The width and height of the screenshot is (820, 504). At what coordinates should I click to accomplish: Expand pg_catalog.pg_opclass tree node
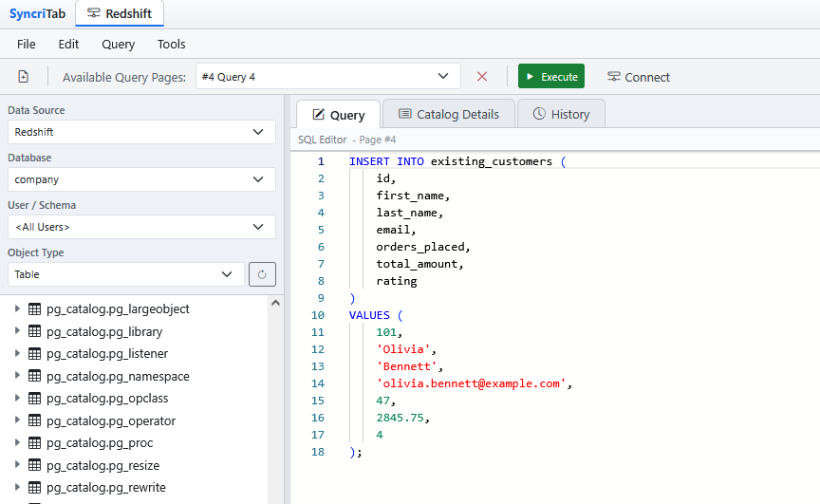click(17, 398)
